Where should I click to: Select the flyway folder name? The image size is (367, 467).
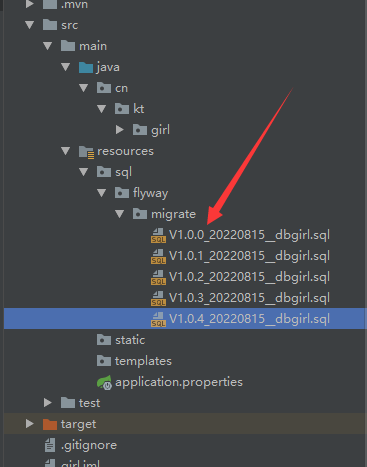(x=150, y=193)
